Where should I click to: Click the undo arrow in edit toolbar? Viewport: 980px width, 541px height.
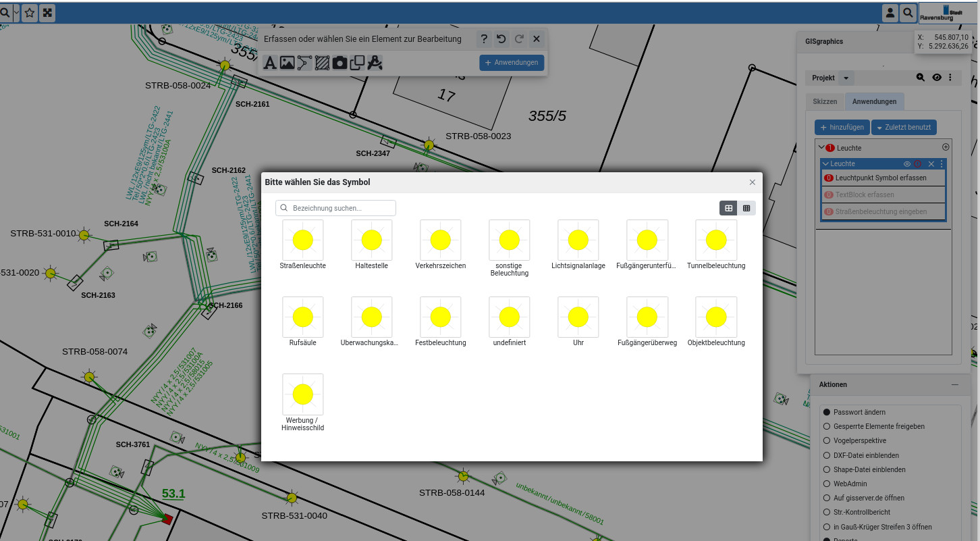(501, 39)
